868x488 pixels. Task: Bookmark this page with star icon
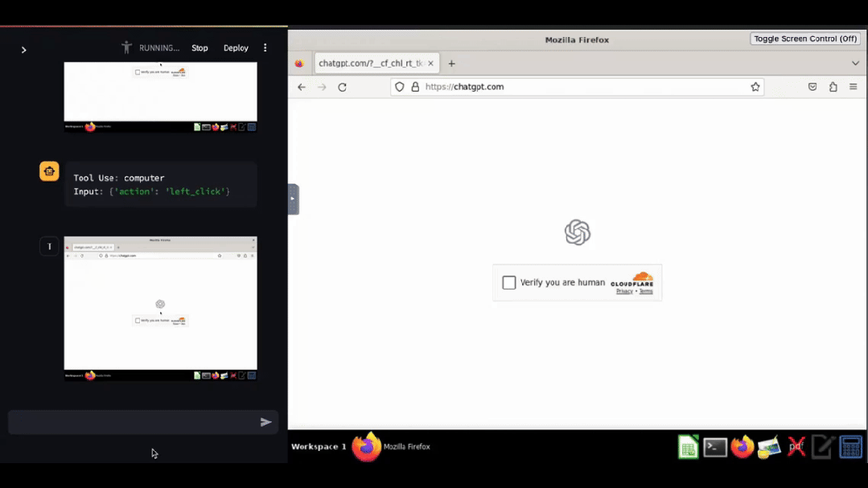[755, 87]
